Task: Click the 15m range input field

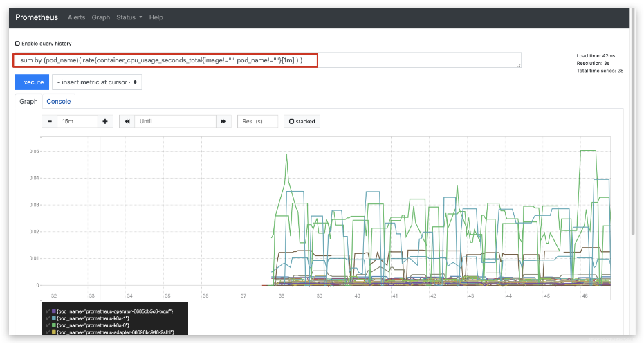Action: coord(77,121)
